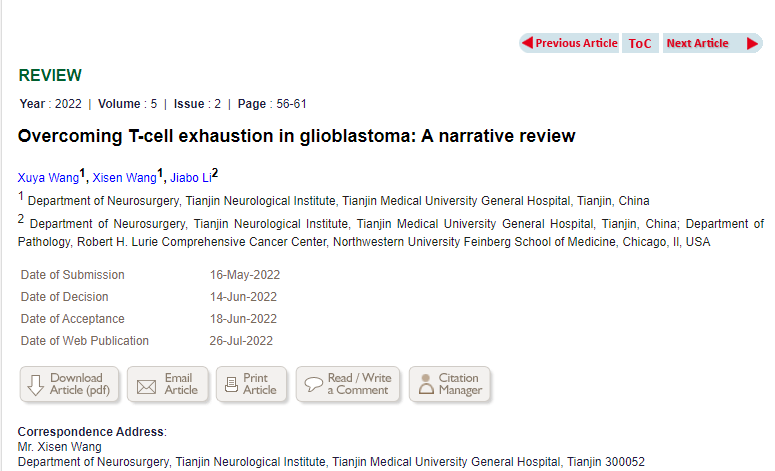
Task: Download Article (pdf) button
Action: pos(69,384)
